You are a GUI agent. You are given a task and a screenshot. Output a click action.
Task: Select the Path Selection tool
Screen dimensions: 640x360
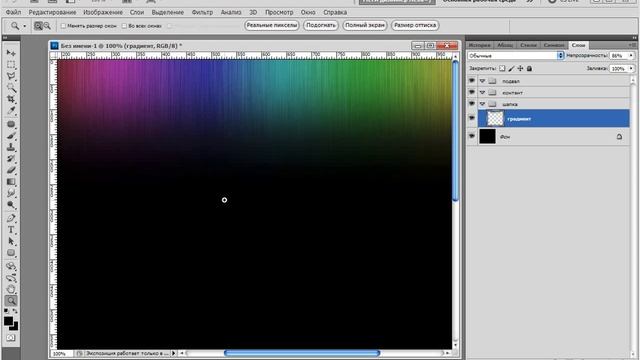(11, 241)
